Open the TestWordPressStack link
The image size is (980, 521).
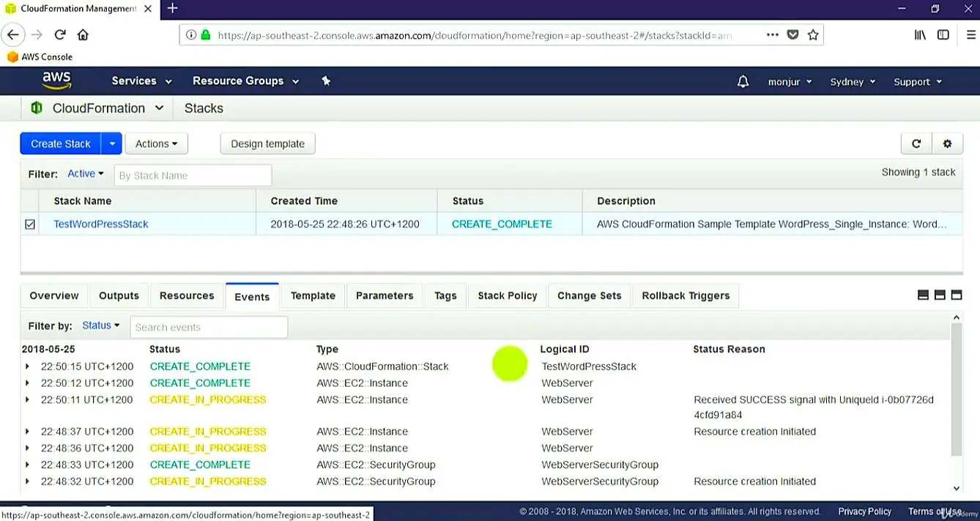click(101, 224)
